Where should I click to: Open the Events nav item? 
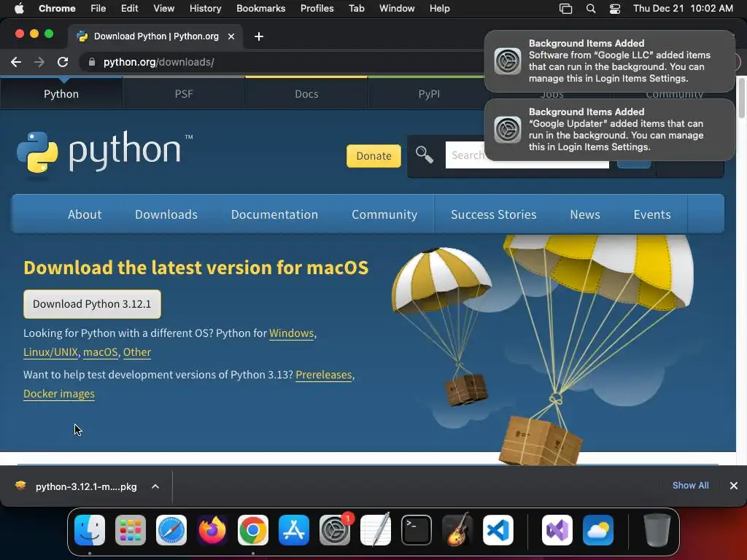point(652,214)
